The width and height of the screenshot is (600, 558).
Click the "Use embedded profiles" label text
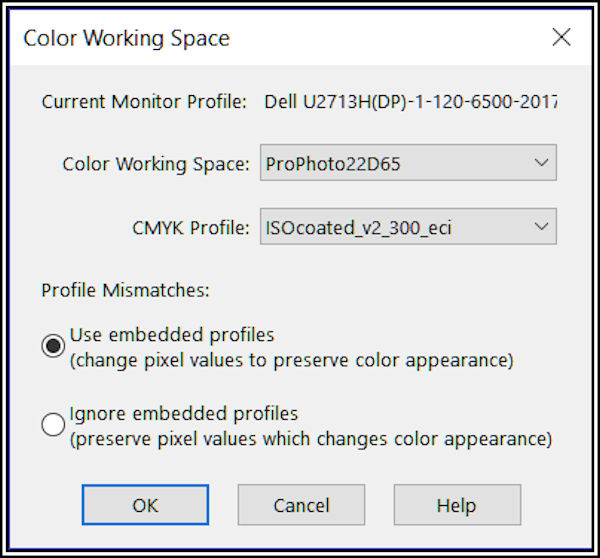tap(172, 335)
